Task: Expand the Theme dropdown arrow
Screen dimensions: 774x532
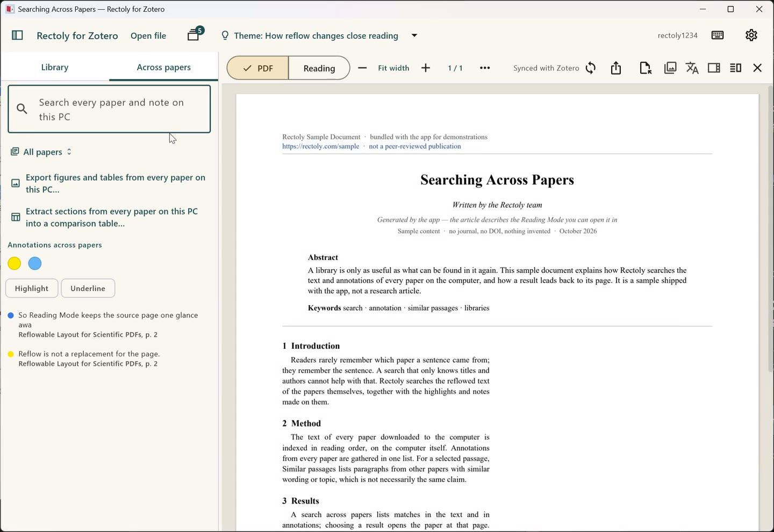Action: coord(414,35)
